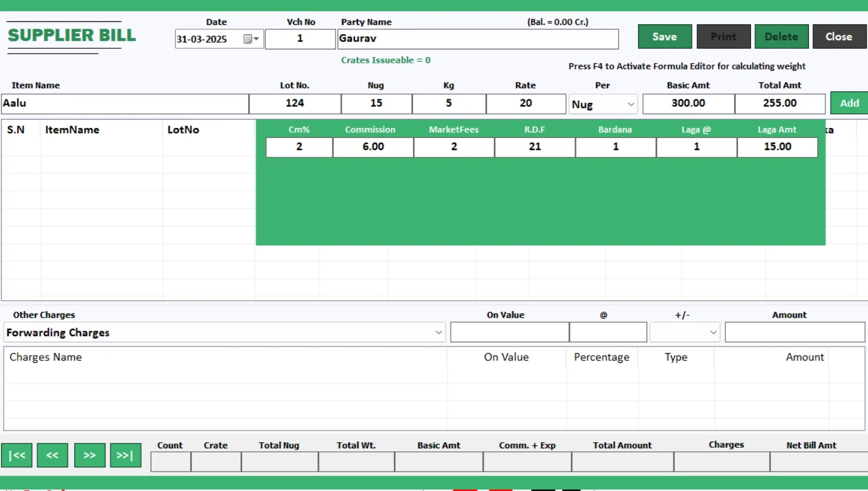
Task: Close the Supplier Bill form
Action: click(x=839, y=37)
